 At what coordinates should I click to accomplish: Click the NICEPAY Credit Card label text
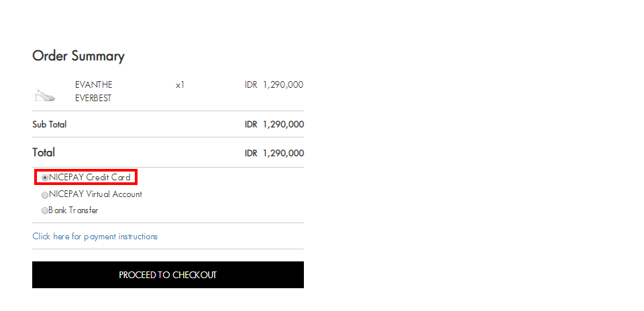[x=89, y=178]
